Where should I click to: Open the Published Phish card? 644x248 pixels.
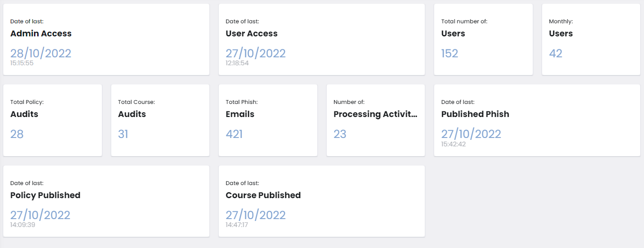pos(537,120)
